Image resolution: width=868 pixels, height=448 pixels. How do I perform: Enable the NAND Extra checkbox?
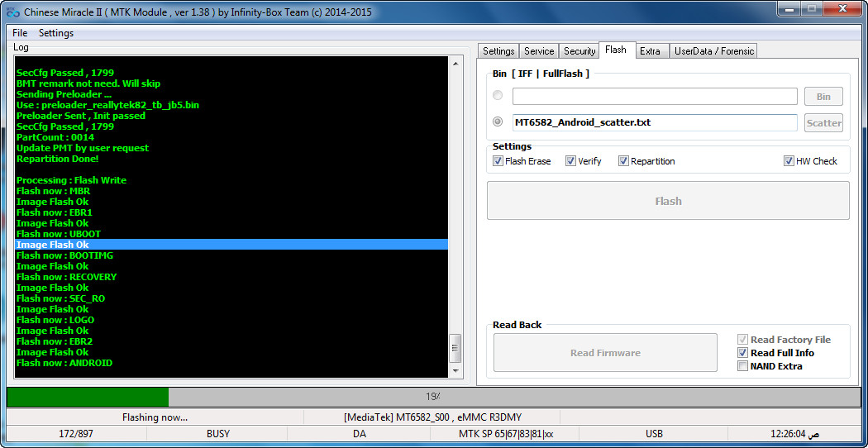click(x=742, y=366)
